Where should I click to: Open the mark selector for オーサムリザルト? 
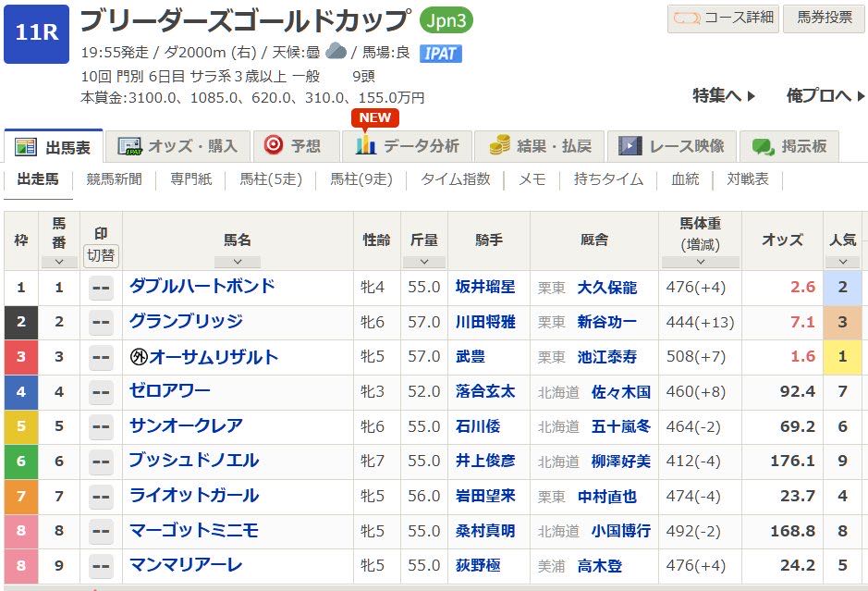coord(101,357)
